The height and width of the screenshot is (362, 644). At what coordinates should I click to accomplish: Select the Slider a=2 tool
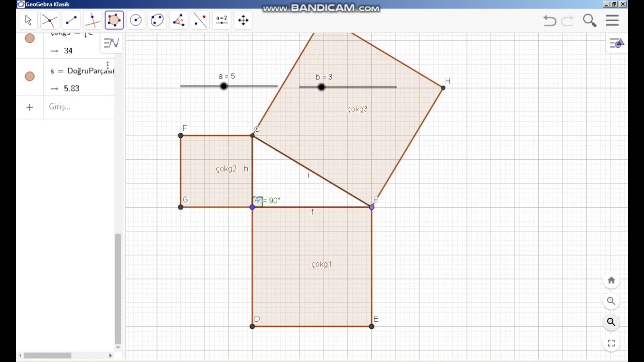pyautogui.click(x=222, y=21)
